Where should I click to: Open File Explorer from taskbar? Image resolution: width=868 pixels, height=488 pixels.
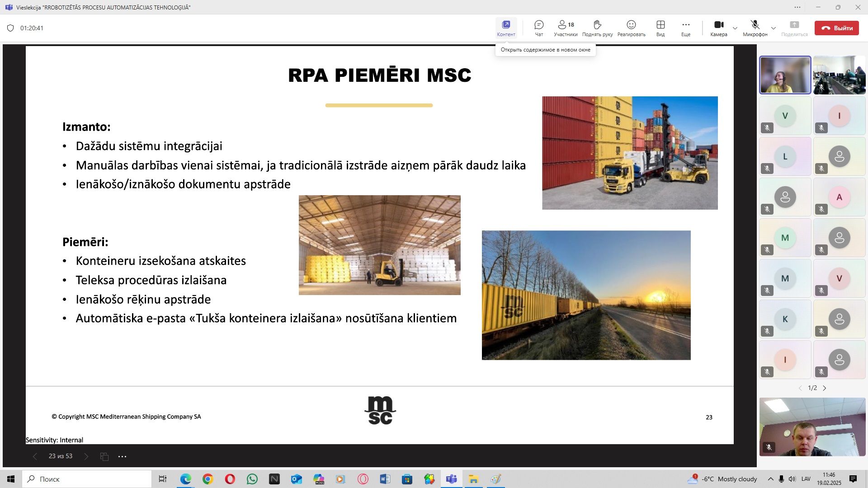[474, 479]
